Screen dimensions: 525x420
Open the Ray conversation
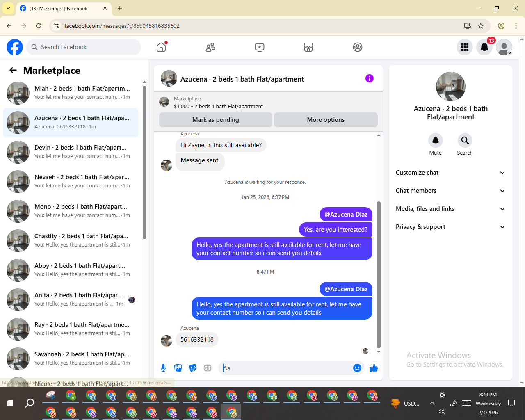[x=71, y=329]
